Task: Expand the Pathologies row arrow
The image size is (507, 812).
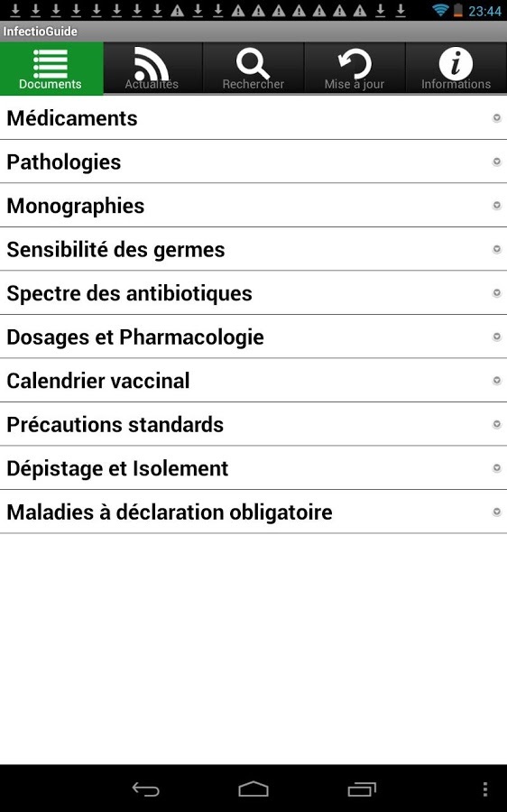Action: click(x=497, y=162)
